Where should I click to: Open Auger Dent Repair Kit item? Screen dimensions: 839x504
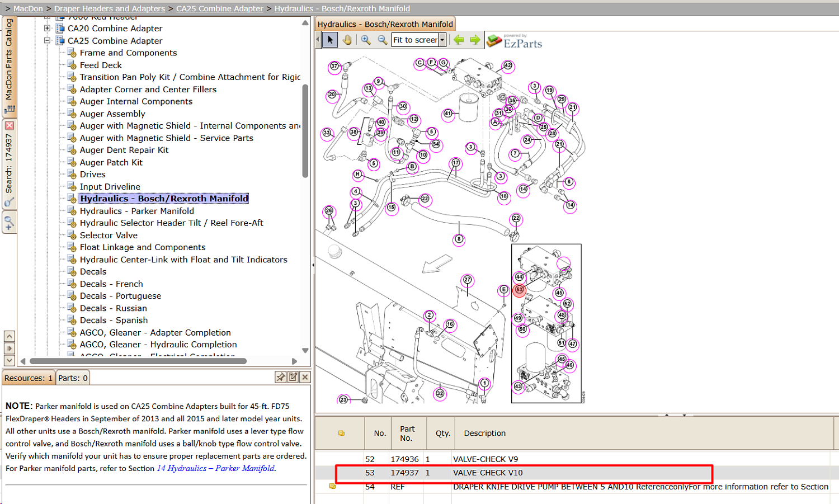coord(124,150)
